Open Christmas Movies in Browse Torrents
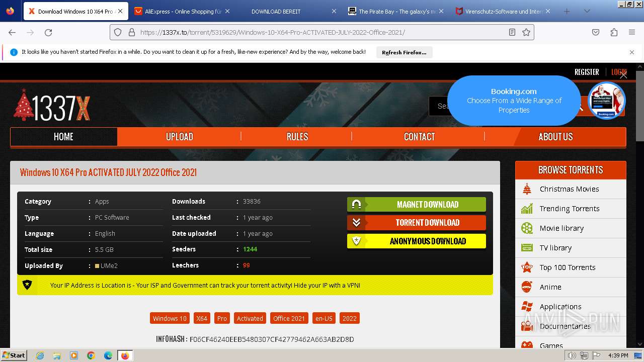644x362 pixels. [x=571, y=189]
